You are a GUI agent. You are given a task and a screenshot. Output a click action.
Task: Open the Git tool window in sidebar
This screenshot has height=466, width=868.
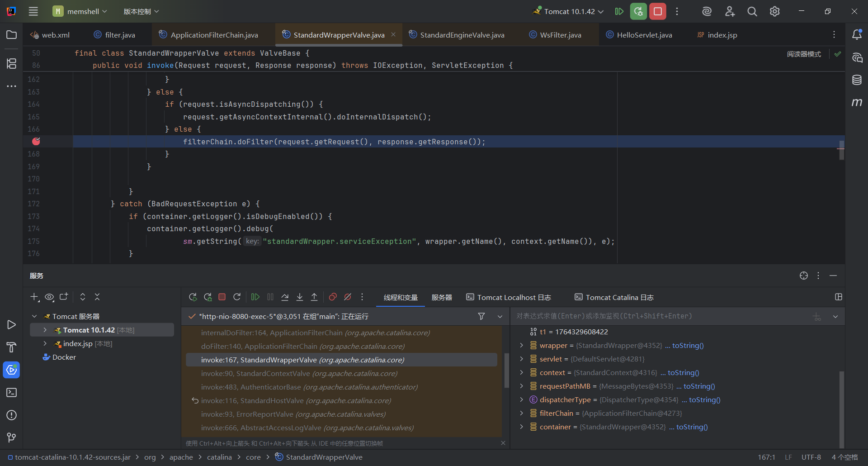12,437
